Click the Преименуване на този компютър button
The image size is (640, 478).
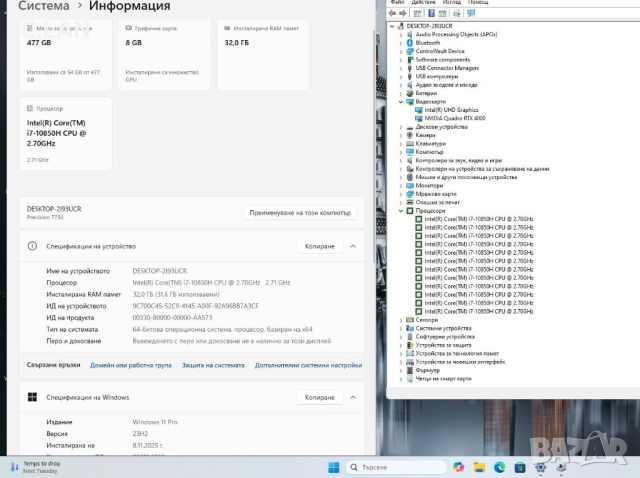300,213
